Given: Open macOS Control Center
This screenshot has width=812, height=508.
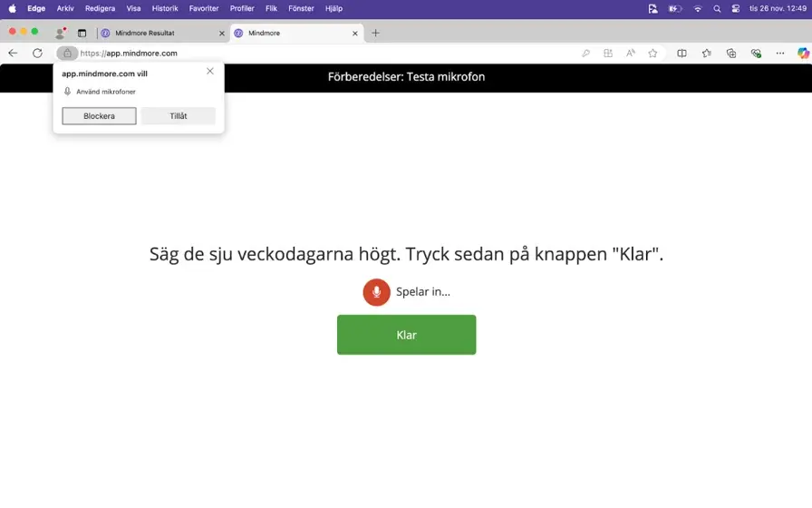Looking at the screenshot, I should tap(735, 8).
